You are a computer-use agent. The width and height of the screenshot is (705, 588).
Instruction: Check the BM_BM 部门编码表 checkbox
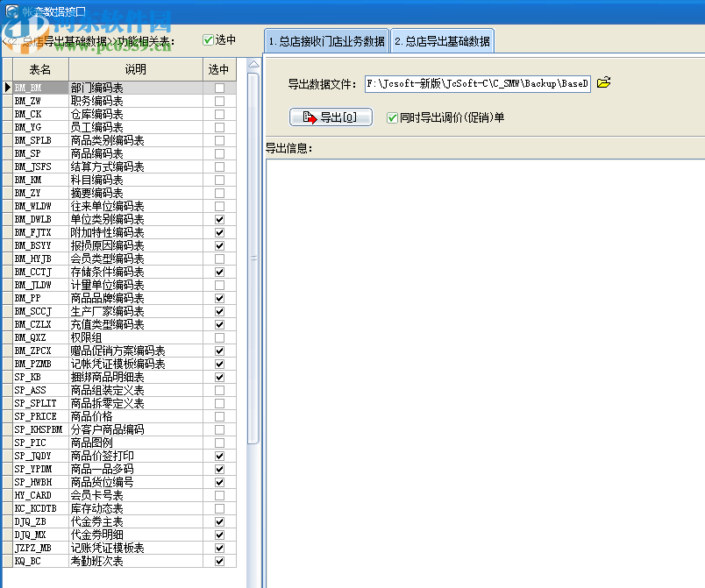click(x=219, y=88)
